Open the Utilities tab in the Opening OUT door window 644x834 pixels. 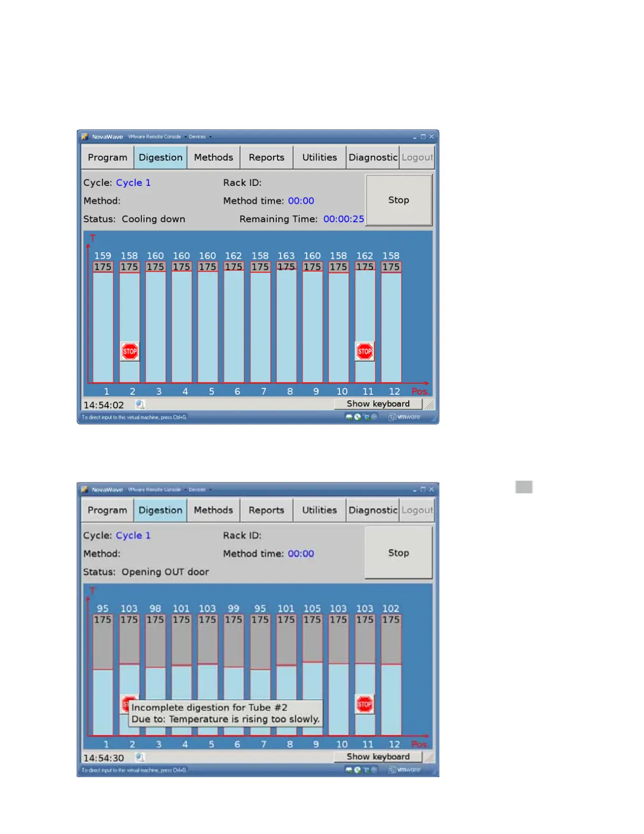point(319,510)
